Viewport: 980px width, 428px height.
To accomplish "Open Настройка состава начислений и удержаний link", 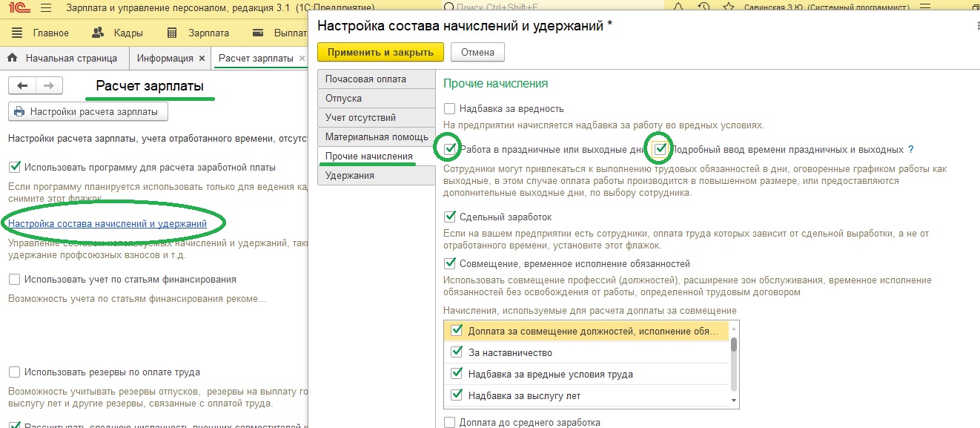I will click(107, 223).
